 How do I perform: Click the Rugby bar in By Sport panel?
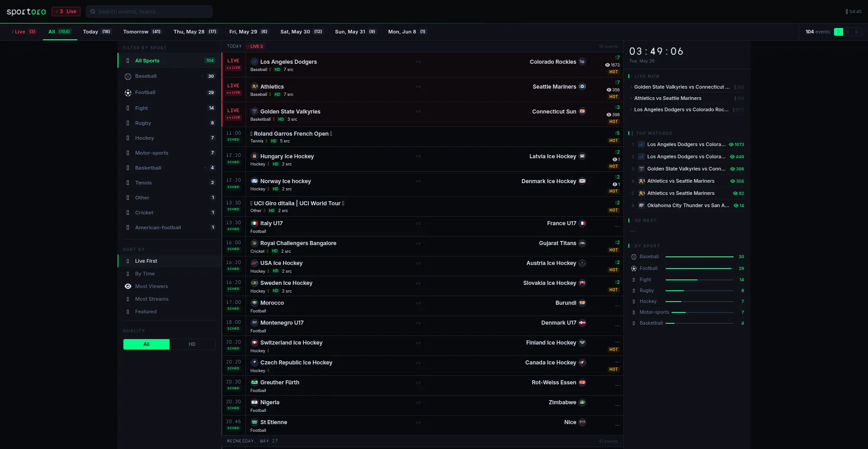[x=699, y=291]
